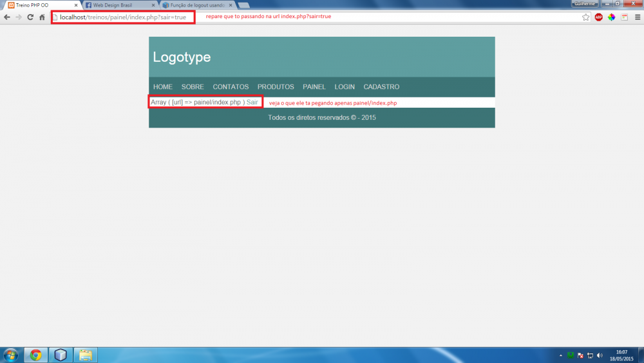
Task: Click the Sair logout link
Action: click(252, 103)
